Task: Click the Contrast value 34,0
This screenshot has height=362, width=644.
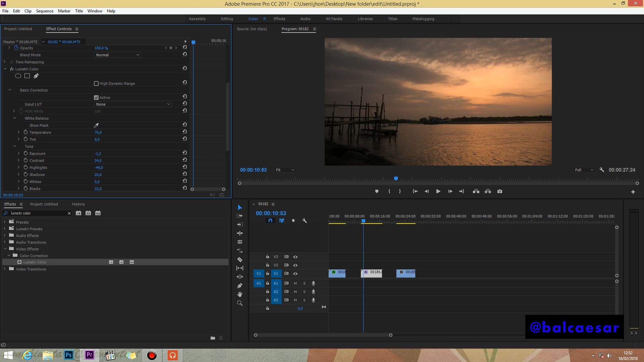Action: (98, 161)
